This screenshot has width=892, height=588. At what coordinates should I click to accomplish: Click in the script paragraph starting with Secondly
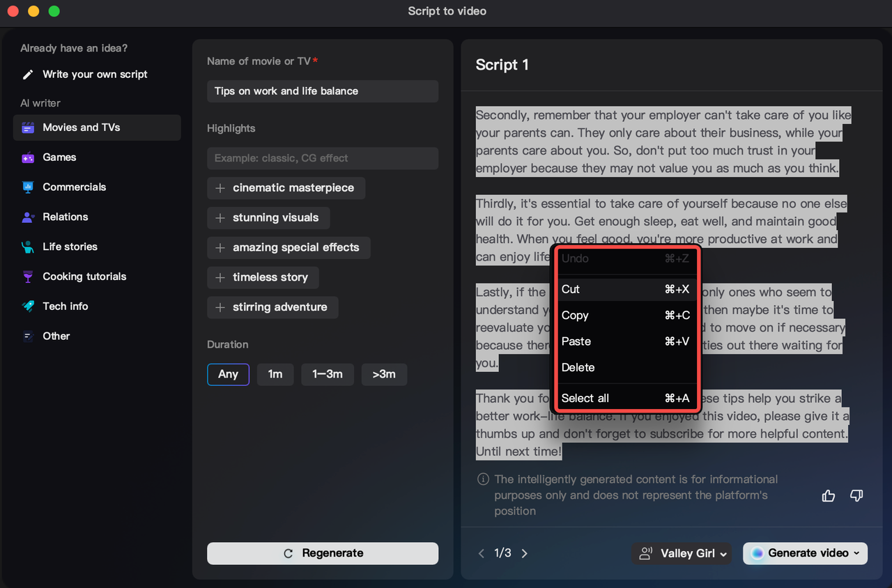(663, 141)
